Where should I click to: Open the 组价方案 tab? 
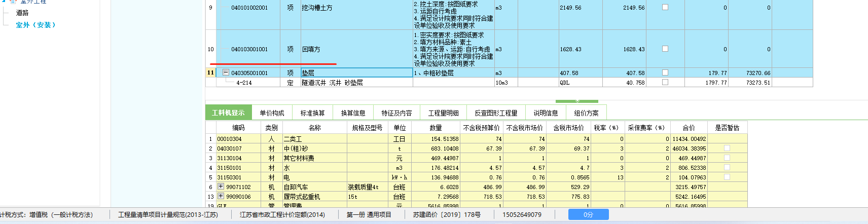coord(586,113)
